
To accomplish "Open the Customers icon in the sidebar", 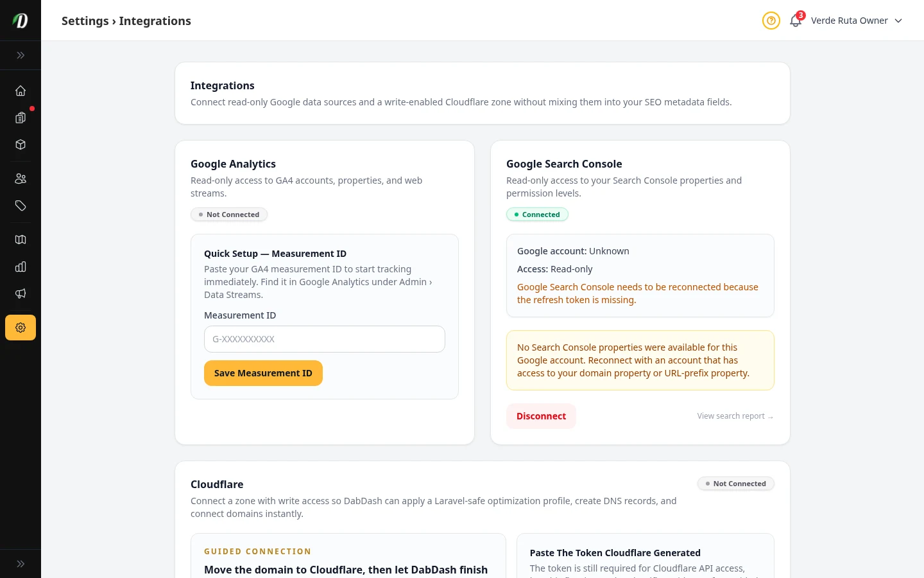I will point(21,178).
